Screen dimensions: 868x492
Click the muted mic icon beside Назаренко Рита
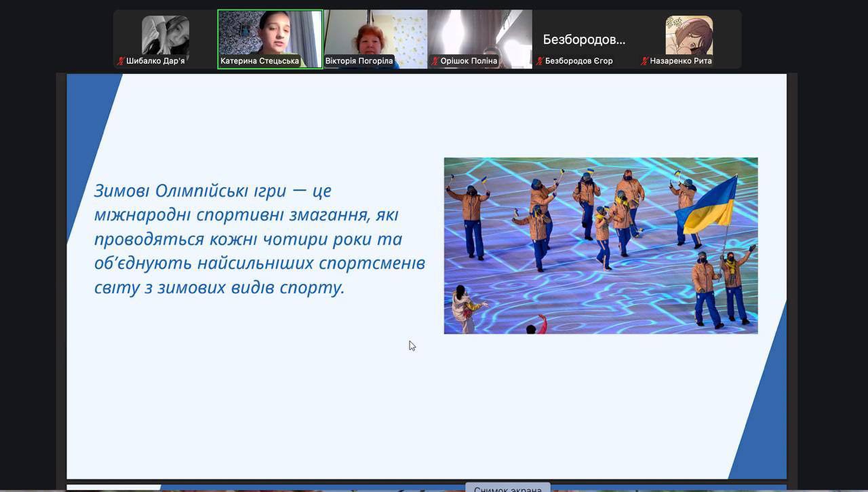[645, 61]
